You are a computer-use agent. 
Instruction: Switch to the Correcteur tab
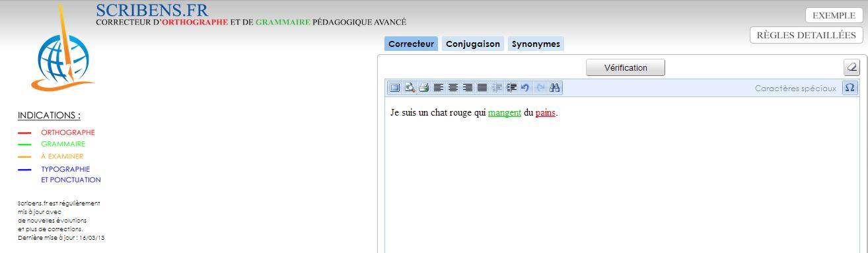pos(411,44)
